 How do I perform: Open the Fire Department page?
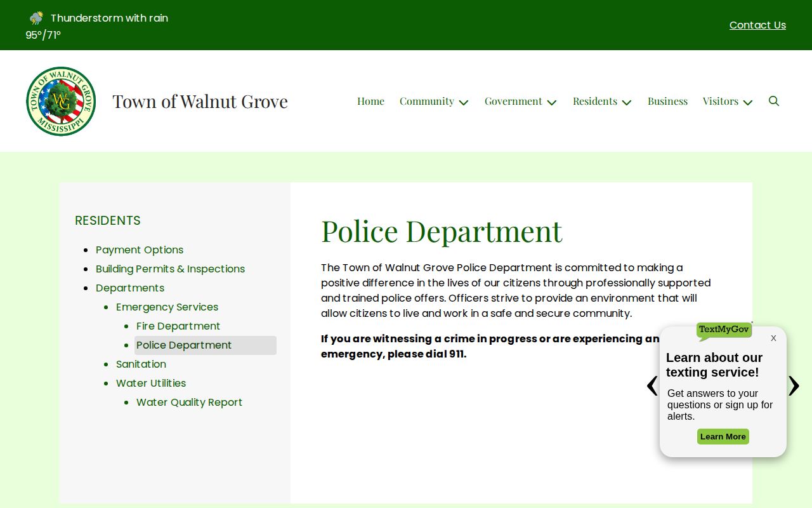coord(178,326)
